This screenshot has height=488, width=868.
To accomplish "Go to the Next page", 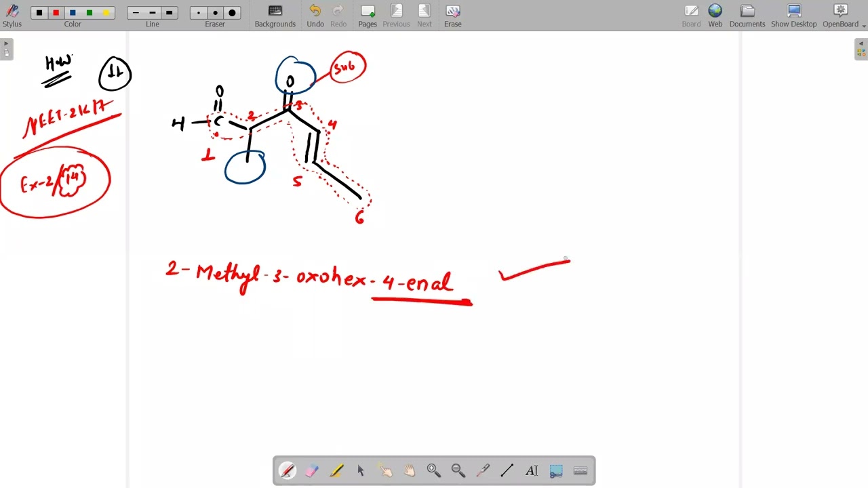I will pyautogui.click(x=425, y=16).
